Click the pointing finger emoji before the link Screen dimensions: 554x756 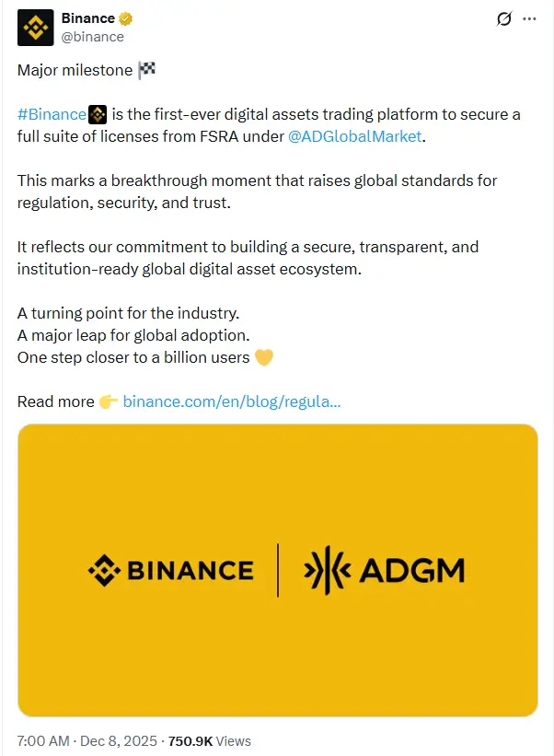point(108,401)
